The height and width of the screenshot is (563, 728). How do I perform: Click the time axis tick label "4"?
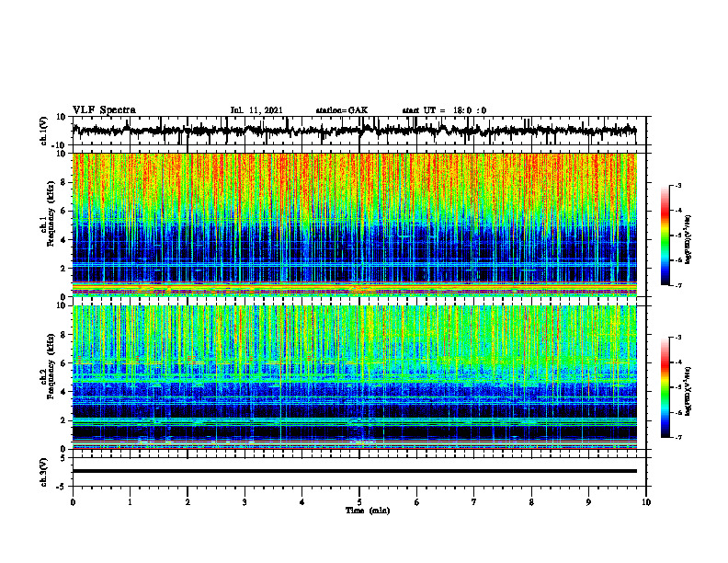pyautogui.click(x=302, y=502)
